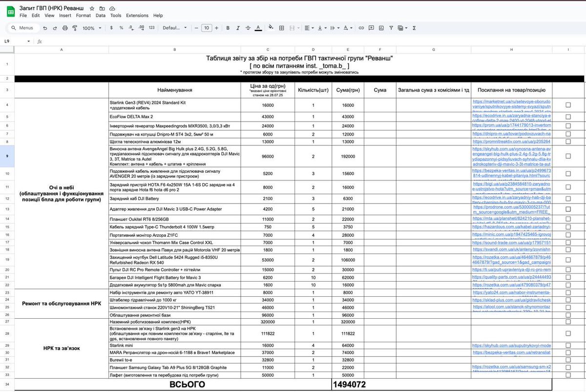Tick checkbox for AvengeAngel Big Hulk antenna row
Screen dimensions: 586x392
(x=568, y=156)
